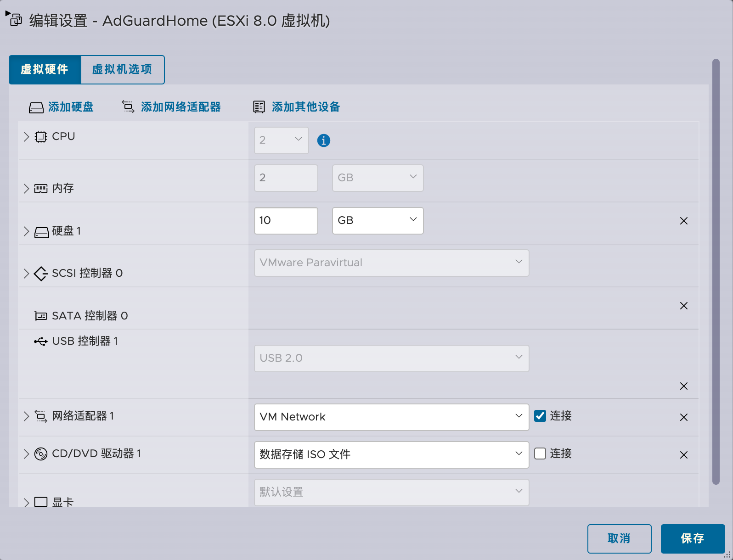Switch to the 虚拟硬件 tab
The image size is (733, 560).
45,70
